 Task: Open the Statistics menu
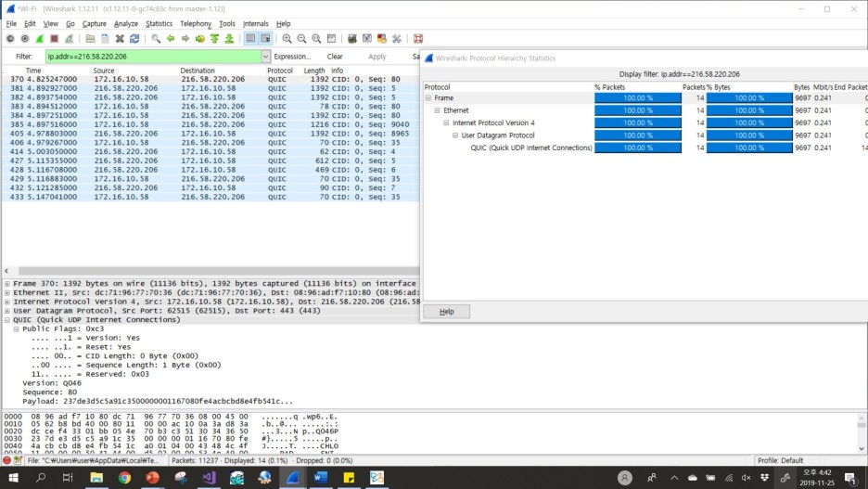click(159, 24)
